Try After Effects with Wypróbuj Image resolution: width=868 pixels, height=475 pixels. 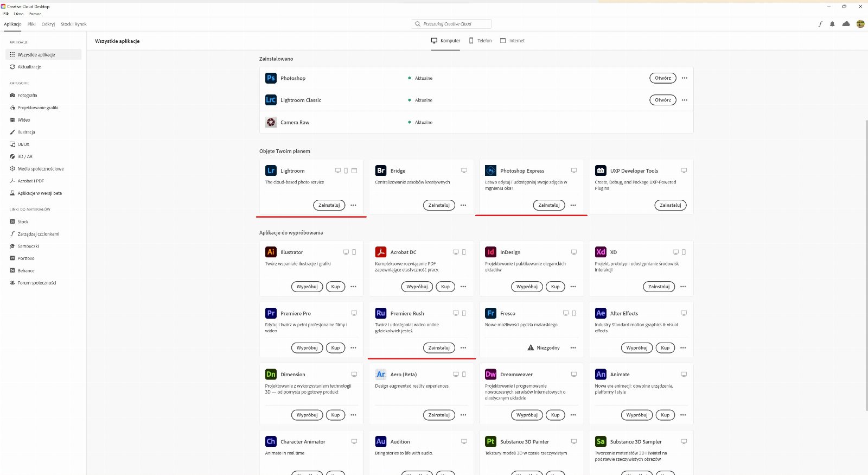(637, 348)
